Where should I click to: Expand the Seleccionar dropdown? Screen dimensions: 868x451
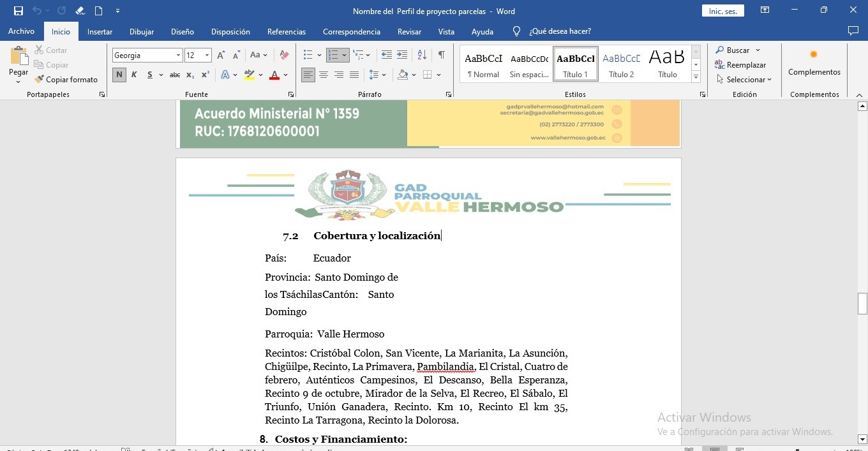744,80
